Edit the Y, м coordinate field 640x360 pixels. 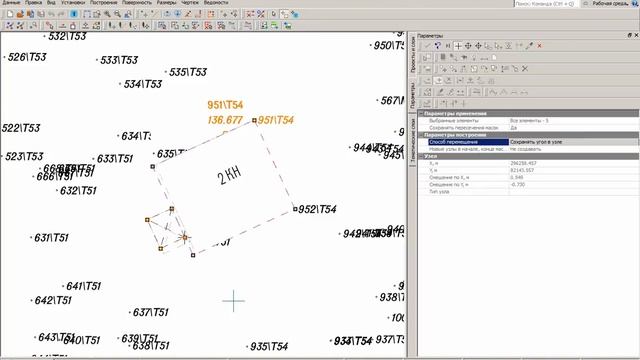[x=573, y=170]
